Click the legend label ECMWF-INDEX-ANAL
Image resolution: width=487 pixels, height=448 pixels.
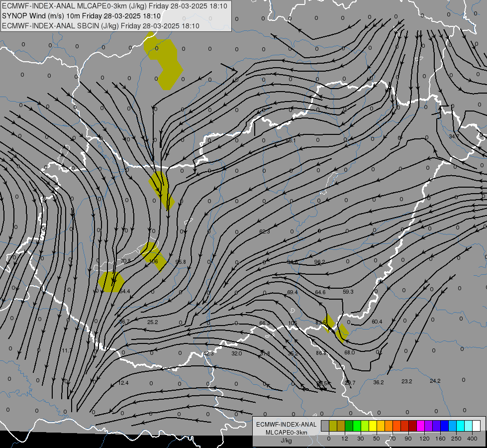click(287, 425)
